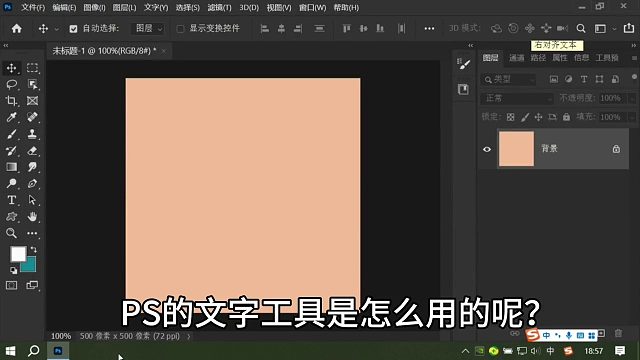The height and width of the screenshot is (360, 640).
Task: Collapse the toolbox double-arrow
Action: pos(6,46)
